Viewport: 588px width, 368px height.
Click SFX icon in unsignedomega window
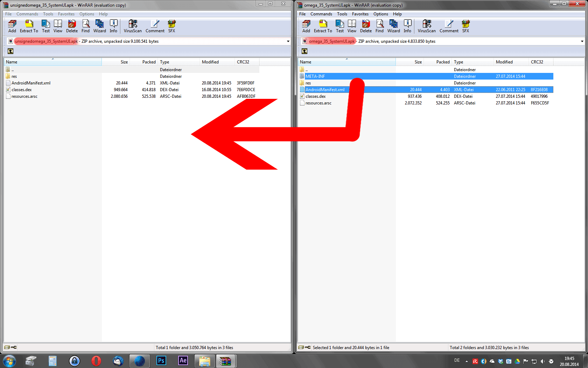[171, 26]
